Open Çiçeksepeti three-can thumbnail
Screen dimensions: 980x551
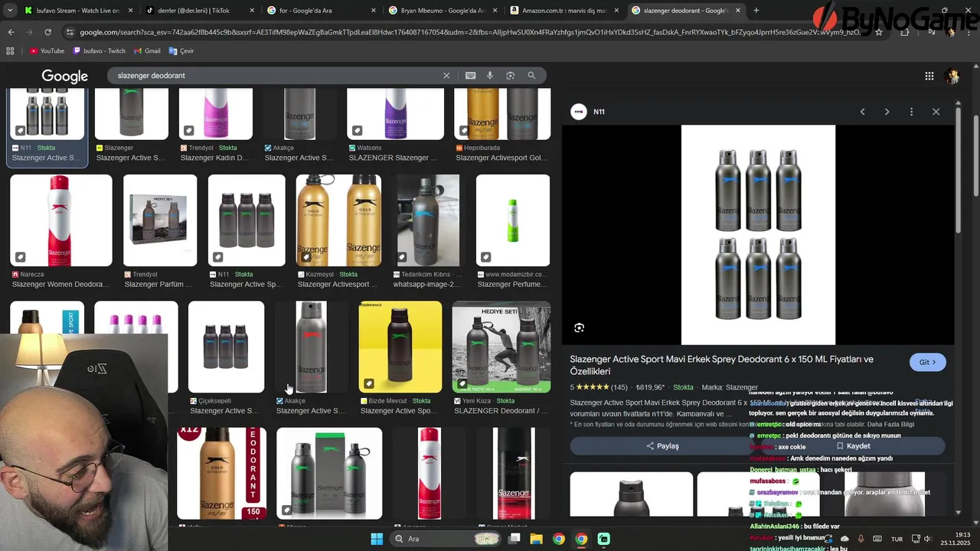(x=226, y=347)
